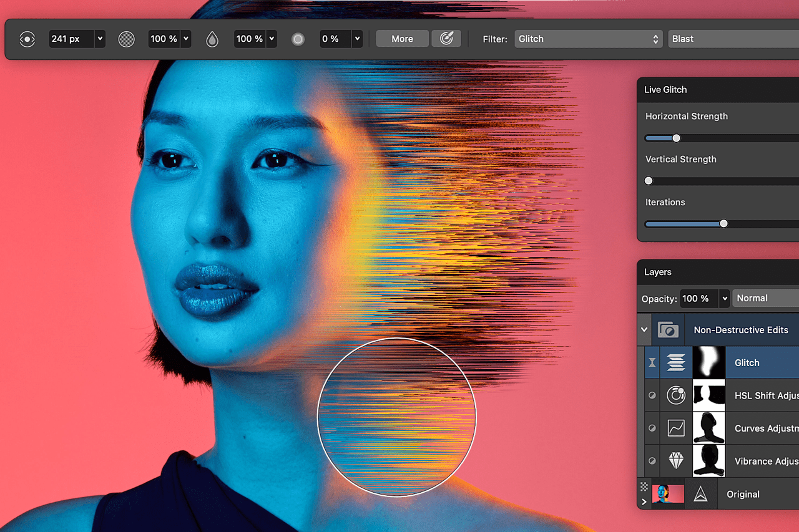Select the Original layer
The width and height of the screenshot is (799, 532).
click(x=743, y=494)
